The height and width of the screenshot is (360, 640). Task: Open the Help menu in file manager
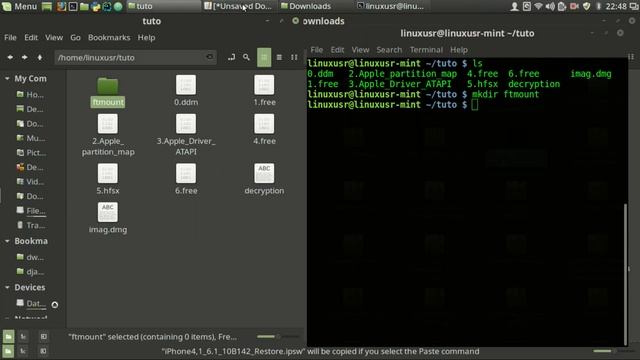(x=146, y=38)
